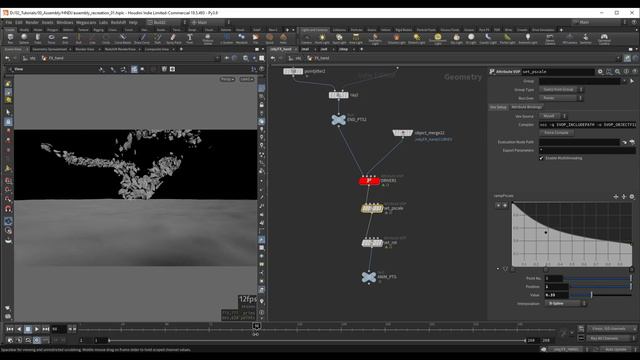This screenshot has height=360, width=640.
Task: Select the Spray Paint shelf tool
Action: 173,39
